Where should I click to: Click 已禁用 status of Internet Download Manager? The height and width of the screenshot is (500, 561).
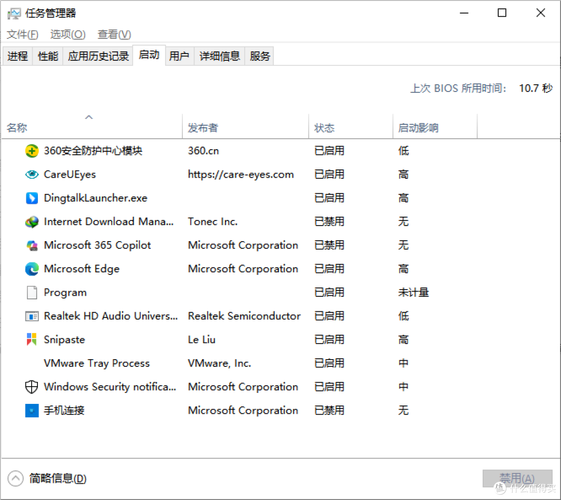(x=329, y=222)
